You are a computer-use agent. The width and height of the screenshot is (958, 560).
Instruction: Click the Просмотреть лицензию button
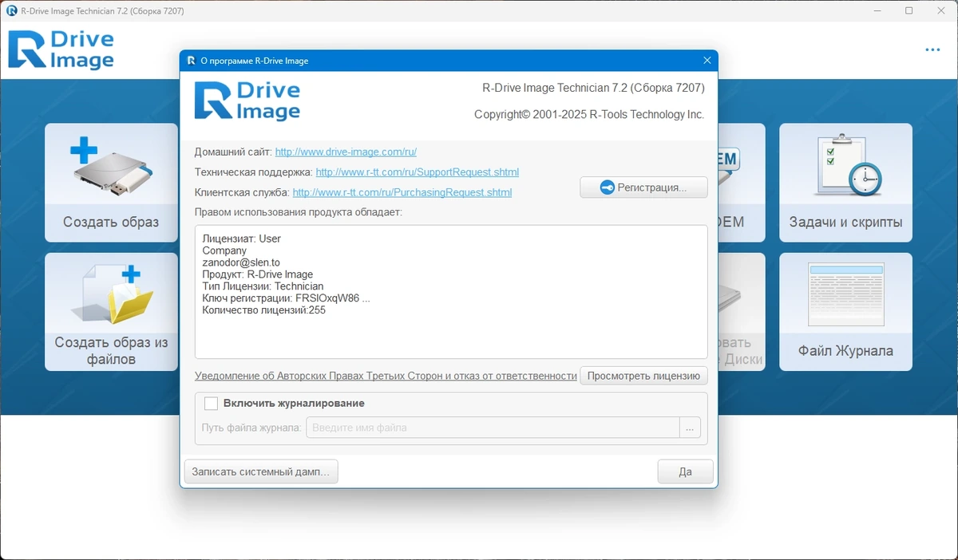point(643,376)
